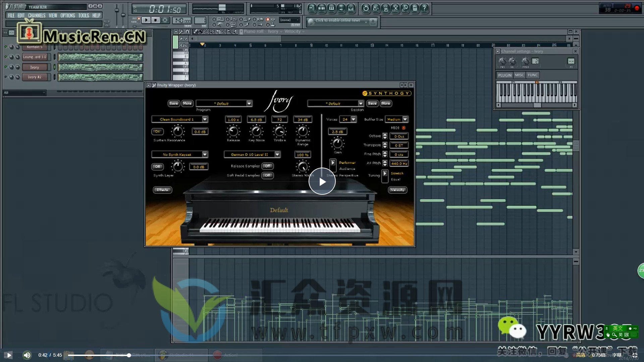Image resolution: width=644 pixels, height=362 pixels.
Task: Open the Ivory Session Default dropdown
Action: (335, 104)
